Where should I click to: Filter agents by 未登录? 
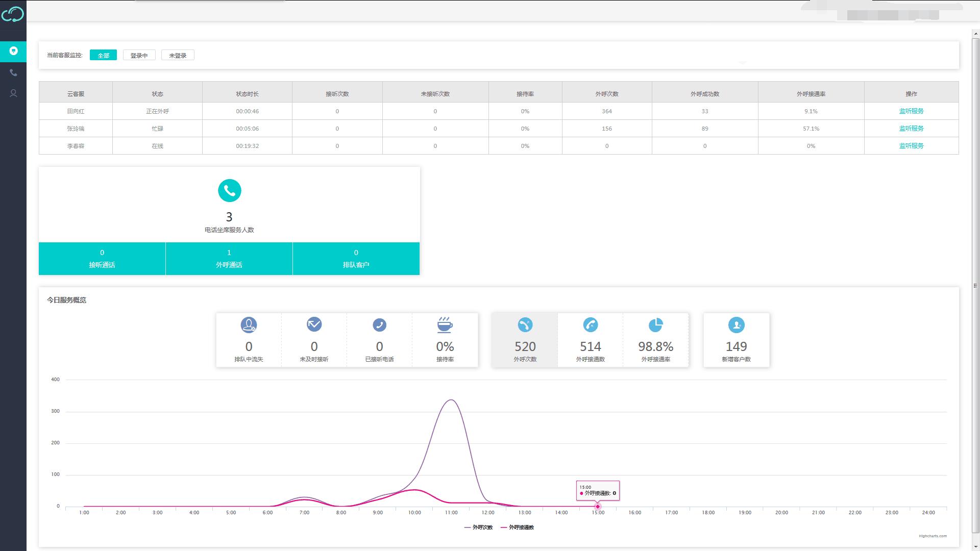click(x=178, y=55)
